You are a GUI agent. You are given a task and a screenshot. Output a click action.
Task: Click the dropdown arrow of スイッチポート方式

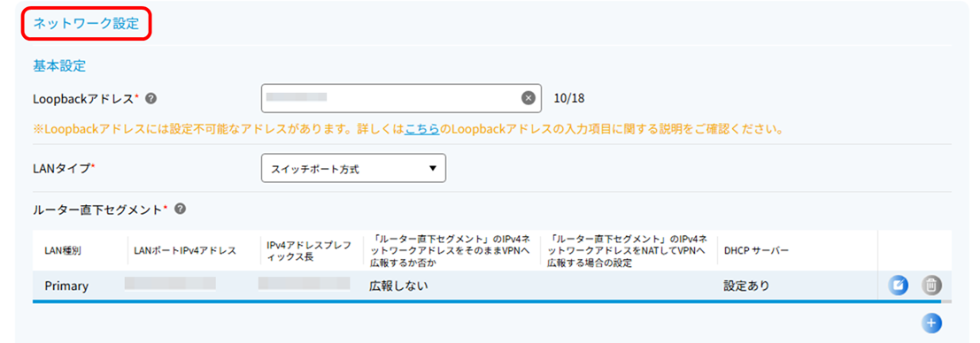(433, 168)
